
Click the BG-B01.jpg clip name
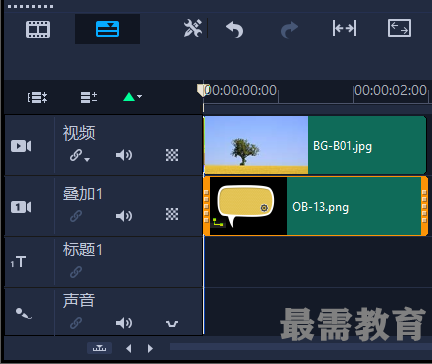click(x=342, y=146)
